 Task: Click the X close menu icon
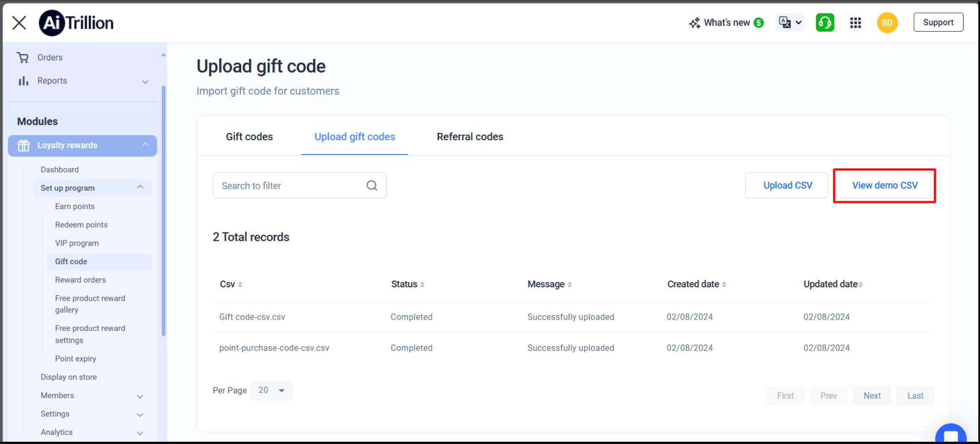click(19, 23)
